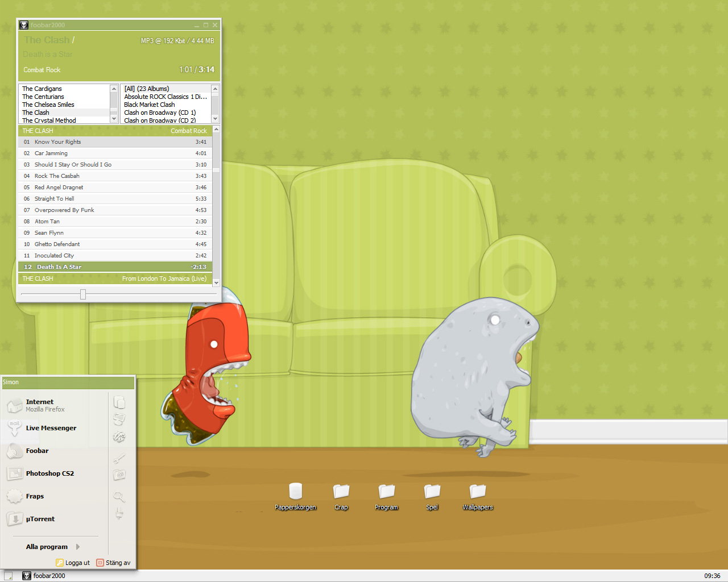The width and height of the screenshot is (728, 582).
Task: Click the Stäng av power icon
Action: pyautogui.click(x=100, y=563)
